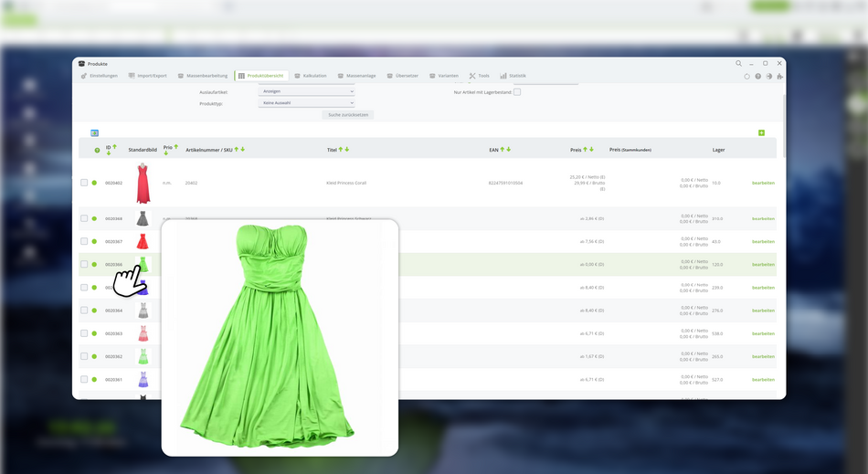
Task: Open the Tools tab
Action: click(x=480, y=76)
